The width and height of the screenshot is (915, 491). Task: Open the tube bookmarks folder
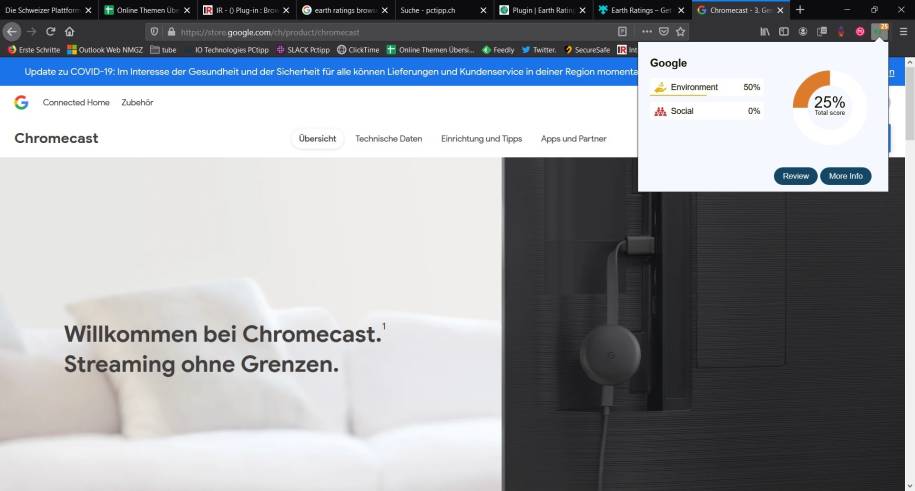[163, 50]
